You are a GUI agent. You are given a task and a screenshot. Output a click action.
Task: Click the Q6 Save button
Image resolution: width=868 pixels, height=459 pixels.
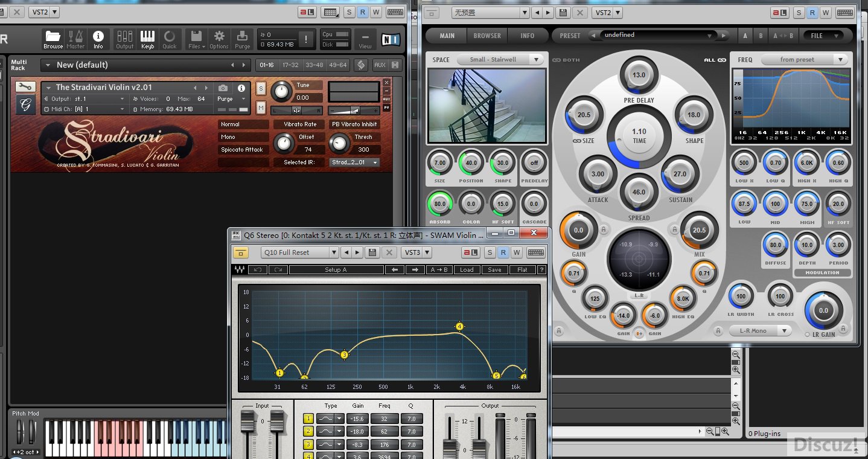tap(494, 270)
